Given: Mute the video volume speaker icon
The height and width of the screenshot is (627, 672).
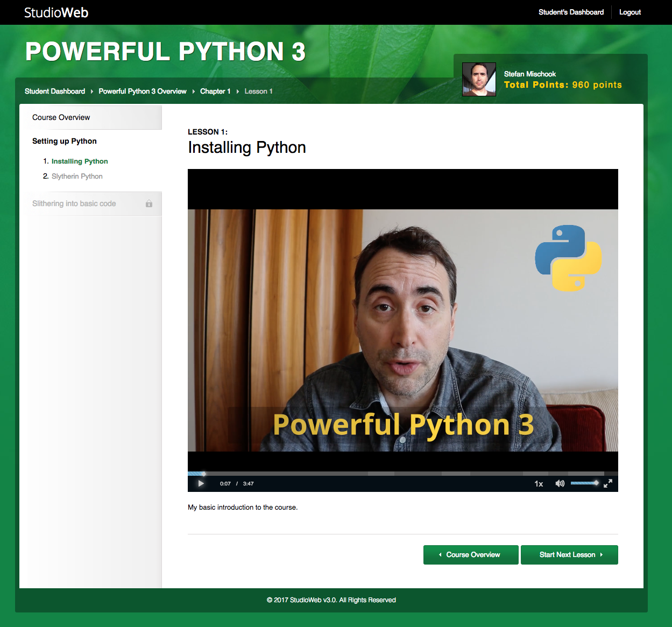Looking at the screenshot, I should point(560,483).
